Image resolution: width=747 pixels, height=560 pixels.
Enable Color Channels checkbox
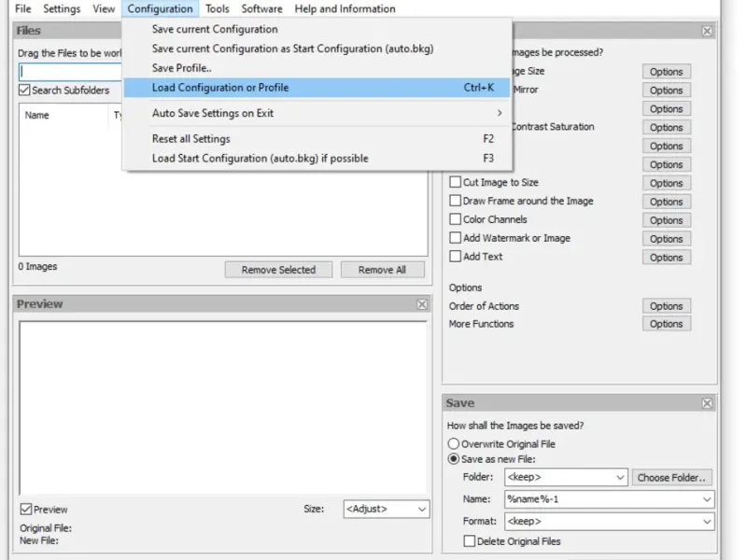click(456, 219)
